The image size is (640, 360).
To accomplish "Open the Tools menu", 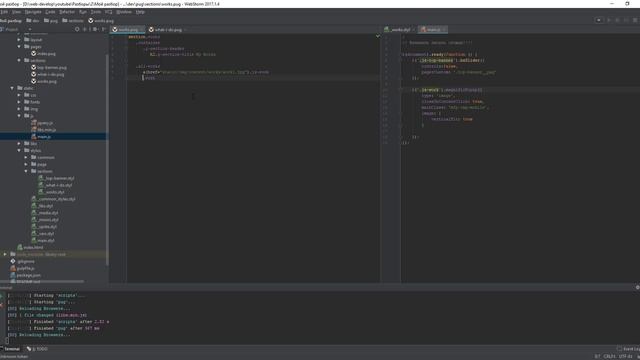I will pos(96,12).
